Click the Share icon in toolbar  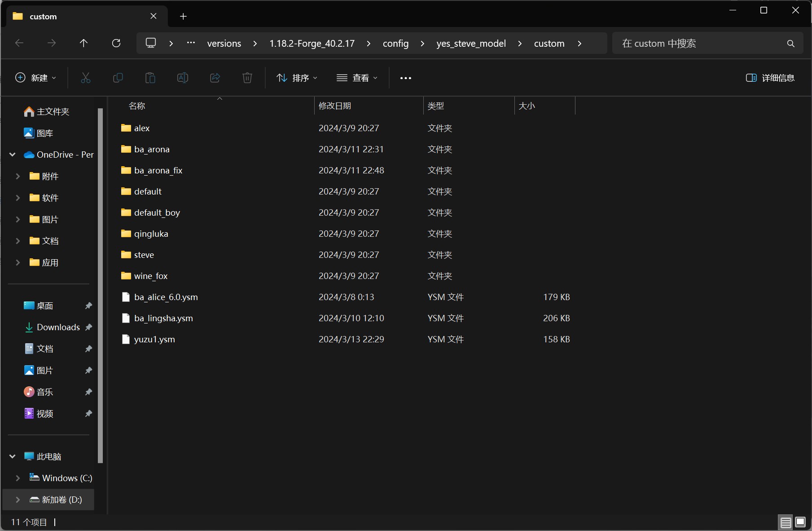(215, 78)
